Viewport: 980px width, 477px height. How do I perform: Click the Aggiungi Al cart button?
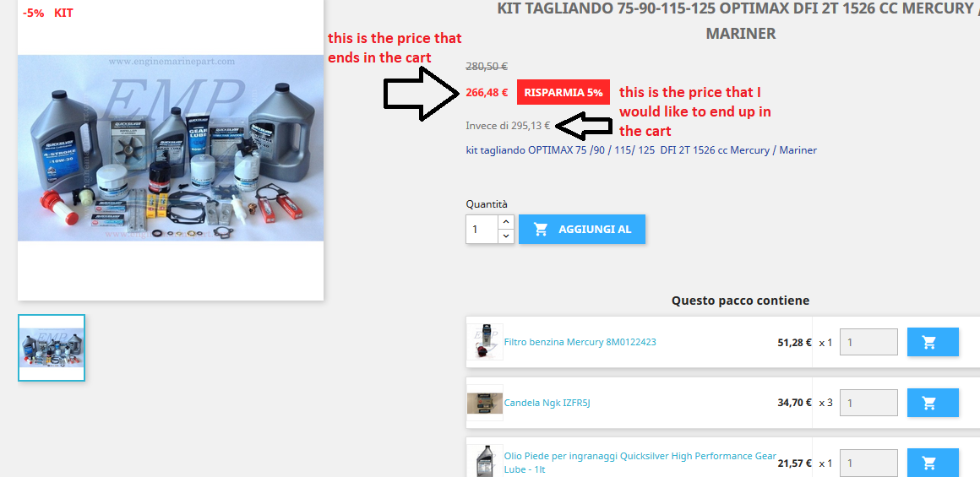coord(582,229)
